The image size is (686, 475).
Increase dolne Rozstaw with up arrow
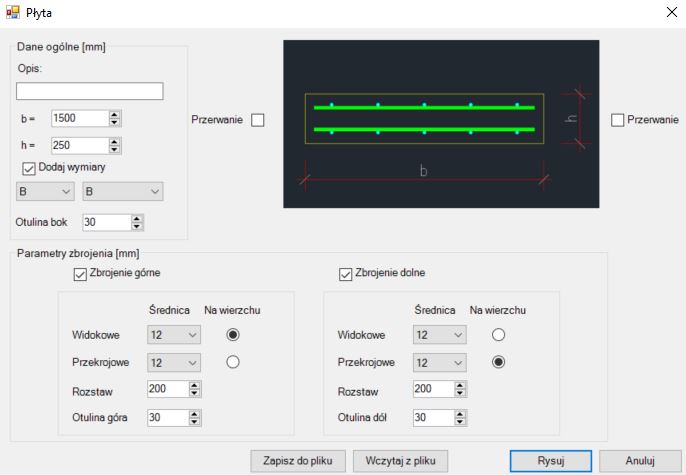[460, 385]
